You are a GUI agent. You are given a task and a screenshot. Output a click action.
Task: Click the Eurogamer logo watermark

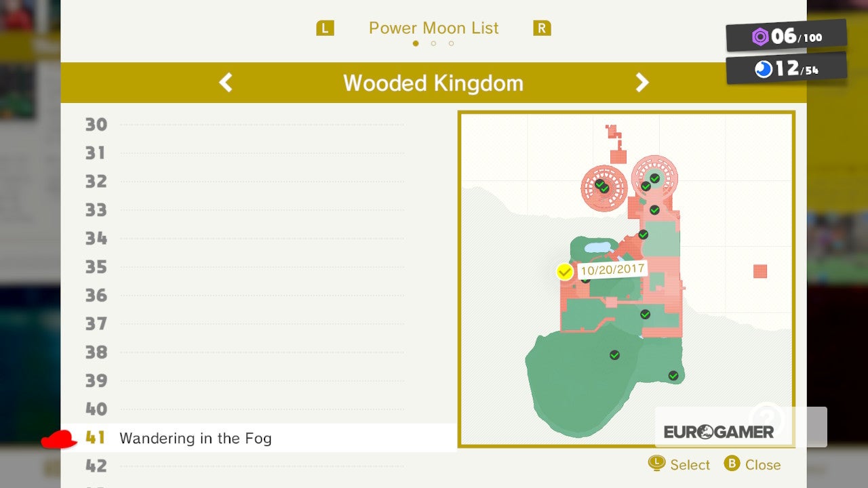tap(719, 432)
